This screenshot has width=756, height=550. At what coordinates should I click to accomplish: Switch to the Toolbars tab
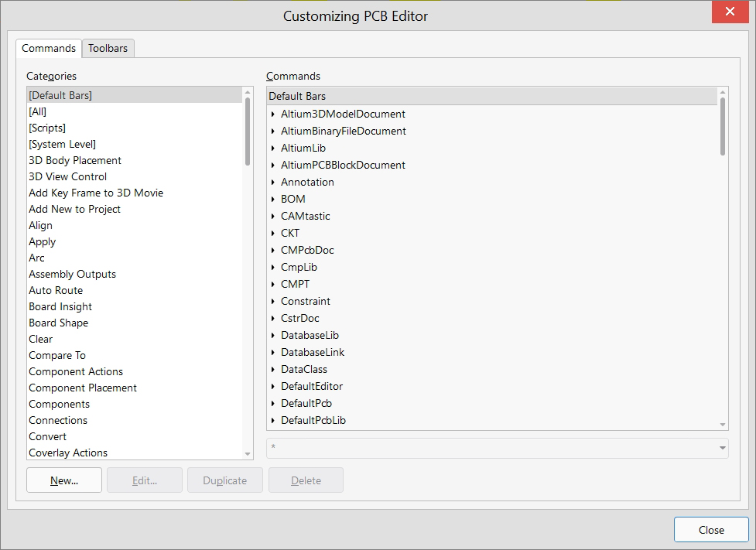point(108,48)
